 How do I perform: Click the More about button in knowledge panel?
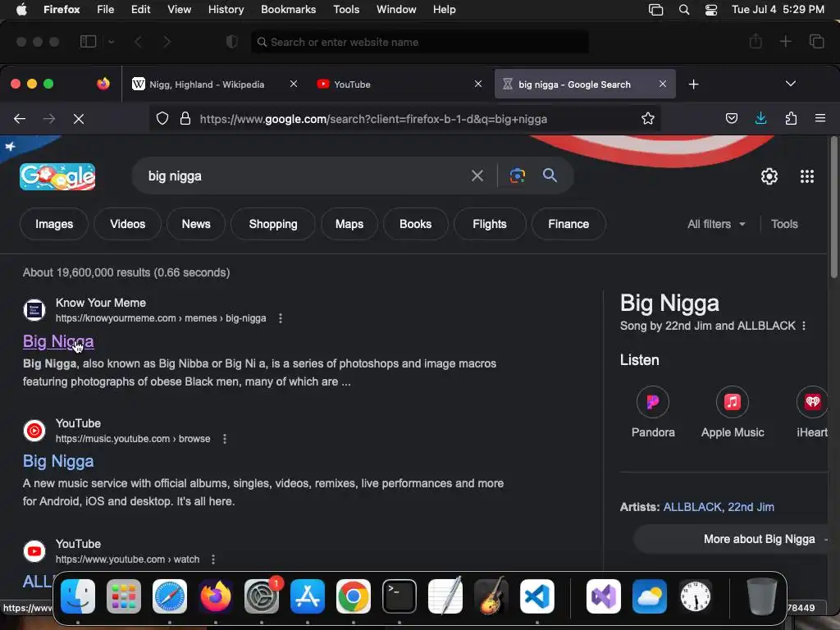click(x=731, y=539)
